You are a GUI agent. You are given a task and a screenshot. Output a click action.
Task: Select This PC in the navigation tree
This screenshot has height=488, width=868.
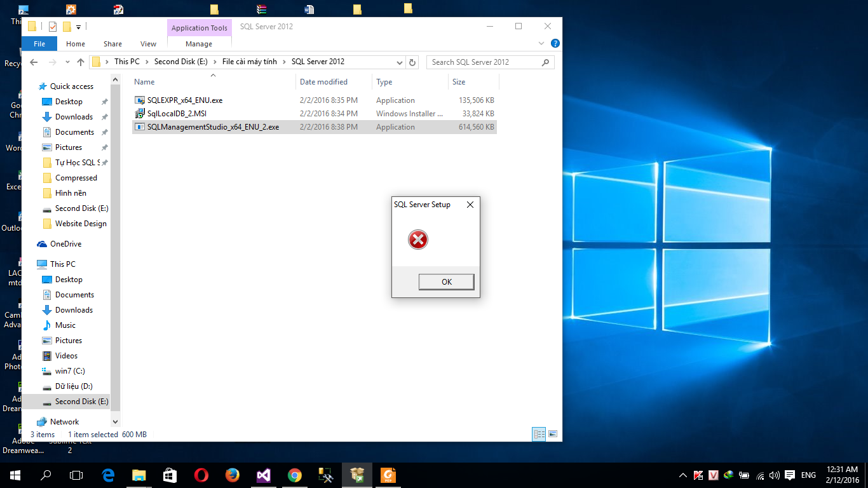point(62,264)
